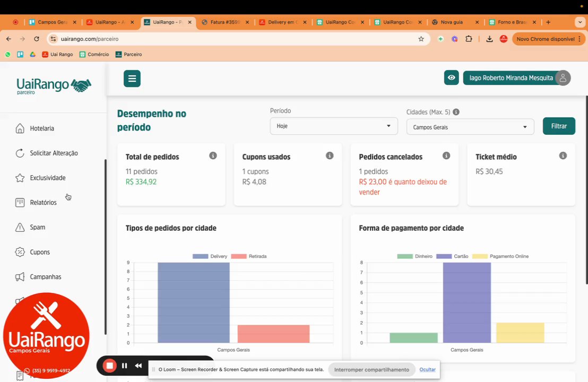
Task: Toggle the Dinheiro legend swatch
Action: coord(404,256)
